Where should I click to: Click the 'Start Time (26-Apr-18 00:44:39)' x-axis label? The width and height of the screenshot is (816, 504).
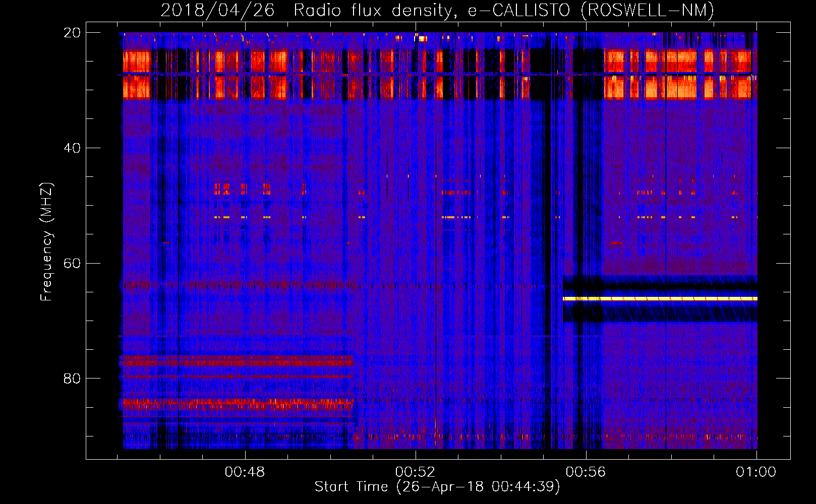tap(437, 487)
